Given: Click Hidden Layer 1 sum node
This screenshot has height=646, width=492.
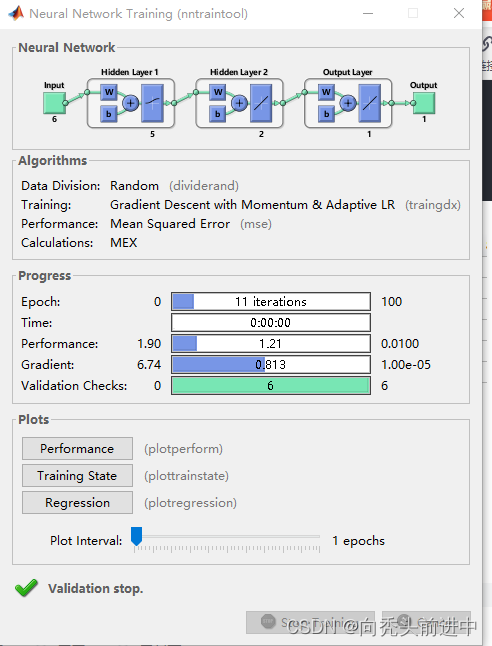Looking at the screenshot, I should pyautogui.click(x=131, y=103).
